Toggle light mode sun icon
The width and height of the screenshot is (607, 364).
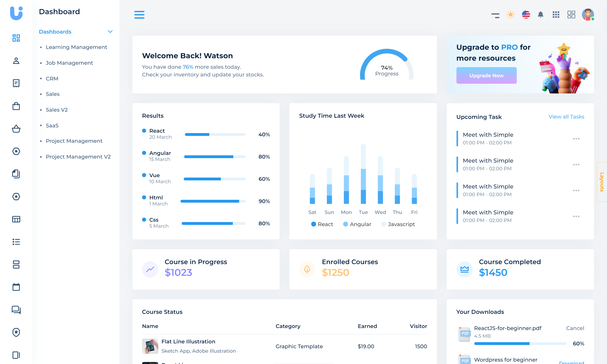click(510, 15)
